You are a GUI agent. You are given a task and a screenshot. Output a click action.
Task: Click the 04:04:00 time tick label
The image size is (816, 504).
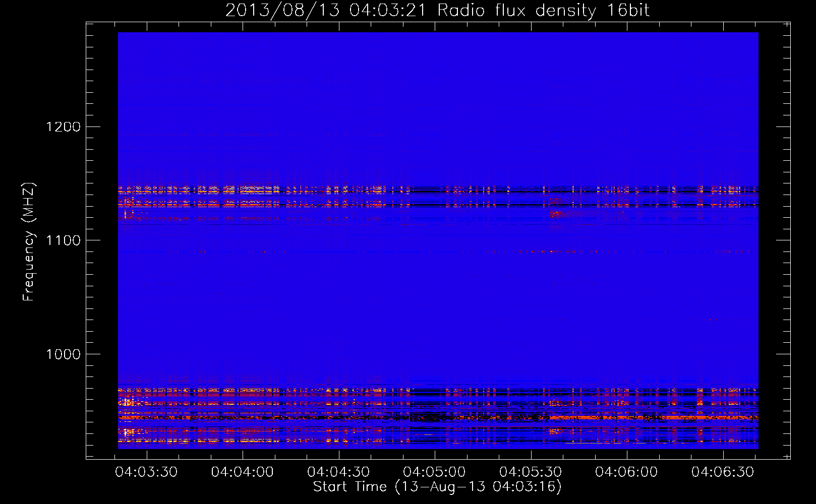coord(242,472)
